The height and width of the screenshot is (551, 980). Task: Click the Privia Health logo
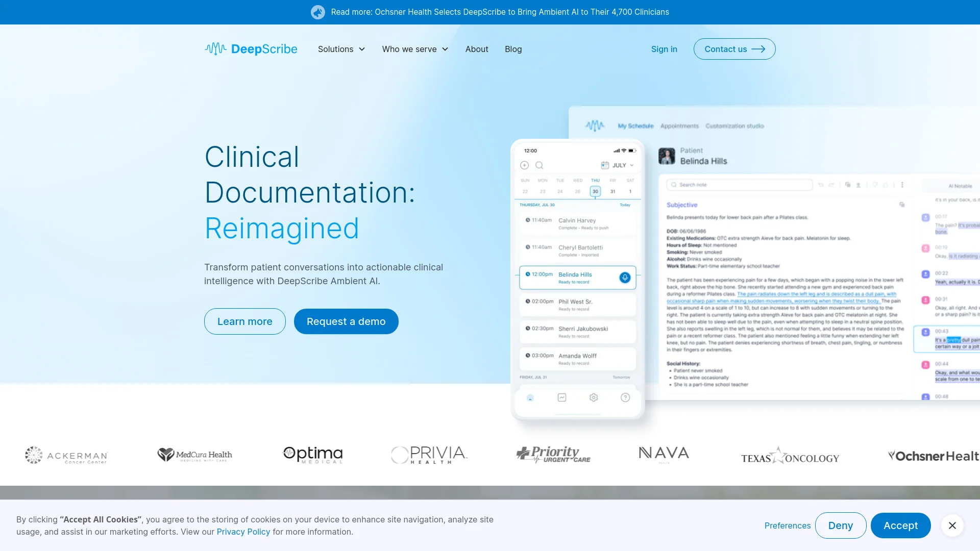click(429, 455)
